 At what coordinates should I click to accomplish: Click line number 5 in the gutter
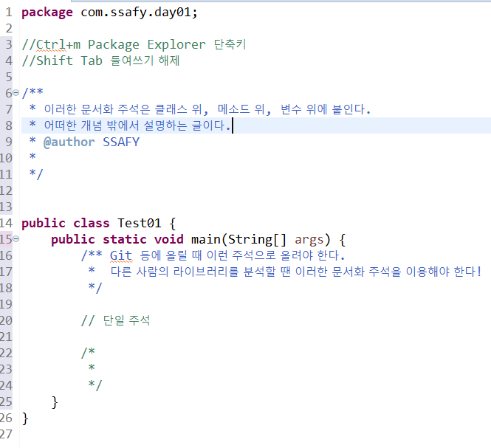click(9, 77)
